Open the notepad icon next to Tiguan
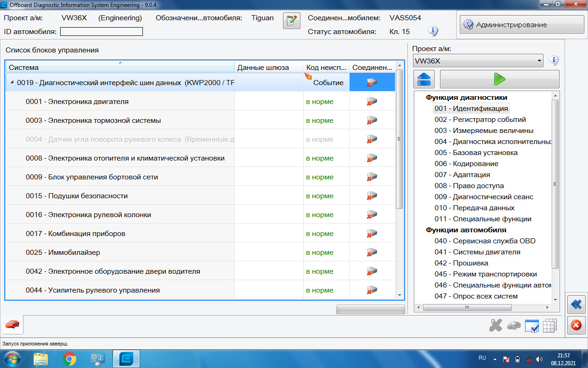 click(x=292, y=21)
